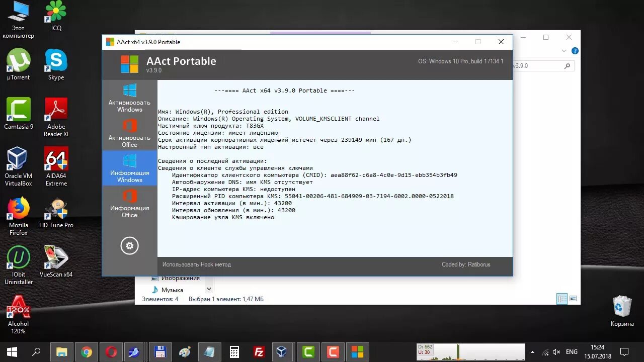
Task: Click the Explorer search box
Action: click(543, 66)
